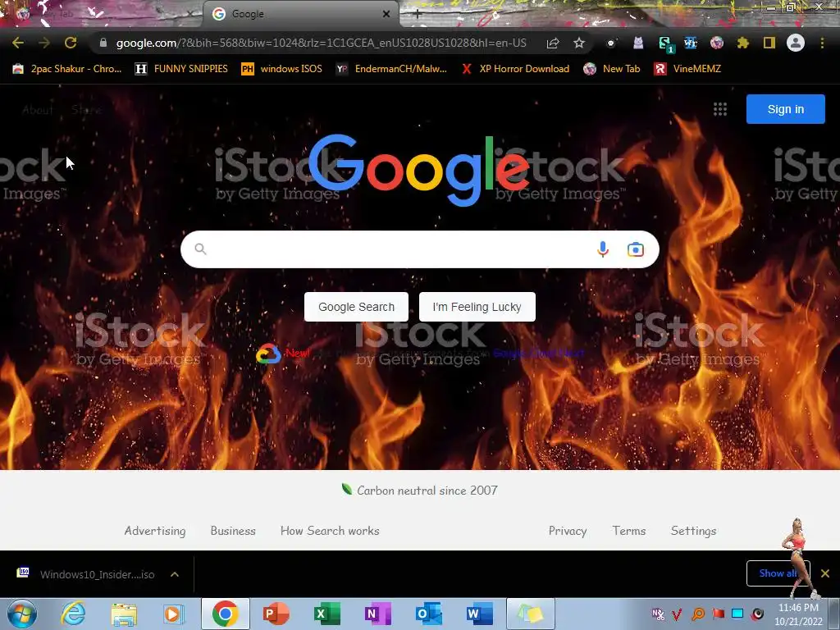
Task: Start a voice search with the microphone
Action: click(603, 249)
